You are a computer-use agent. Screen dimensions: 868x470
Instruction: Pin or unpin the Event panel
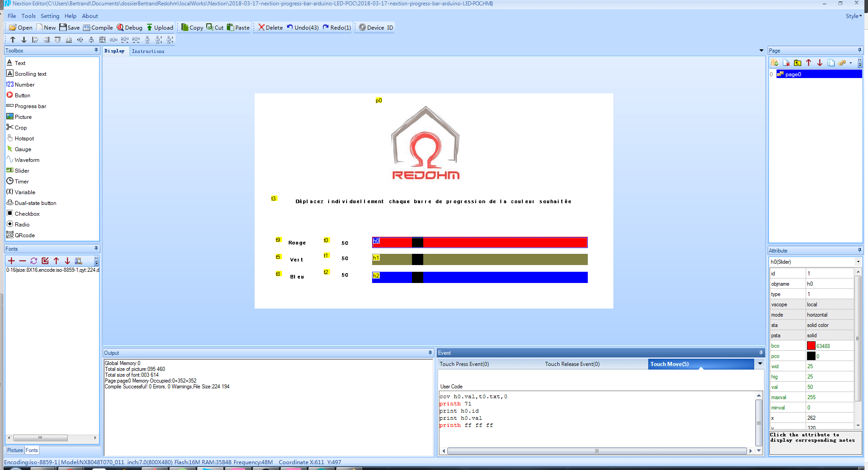[x=761, y=352]
